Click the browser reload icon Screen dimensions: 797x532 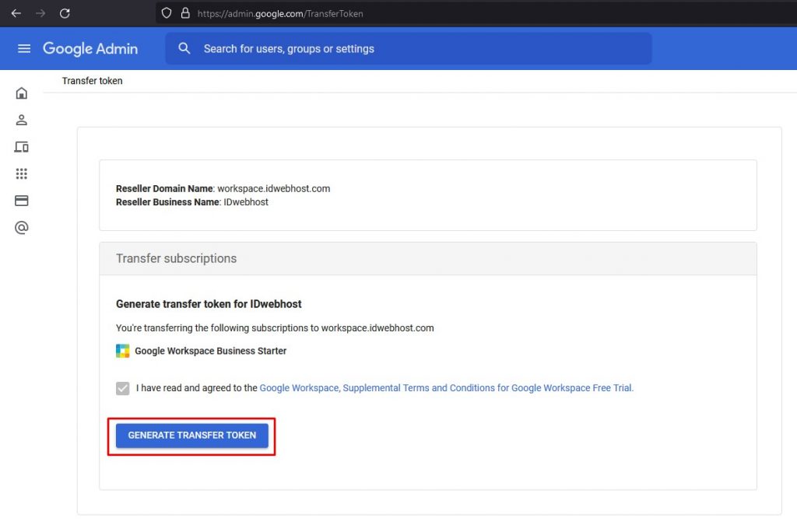click(65, 13)
